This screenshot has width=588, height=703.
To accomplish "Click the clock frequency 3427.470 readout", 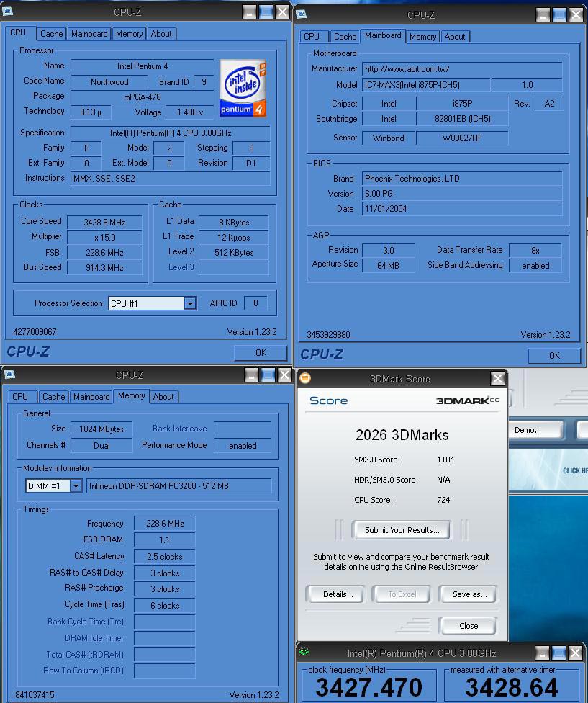I will click(369, 687).
